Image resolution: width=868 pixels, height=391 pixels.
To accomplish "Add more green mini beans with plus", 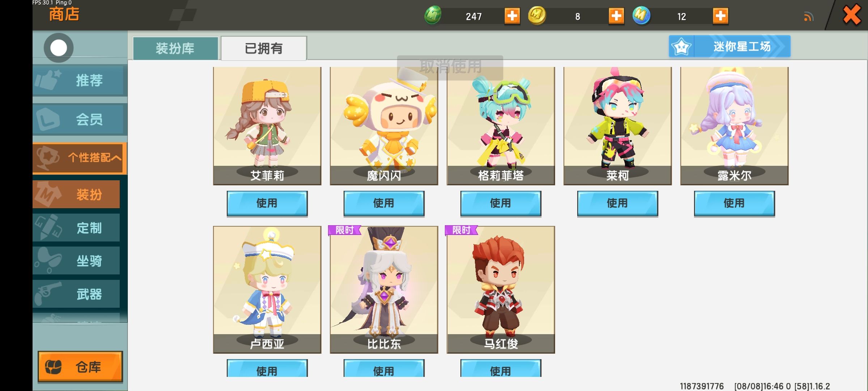I will pos(512,16).
